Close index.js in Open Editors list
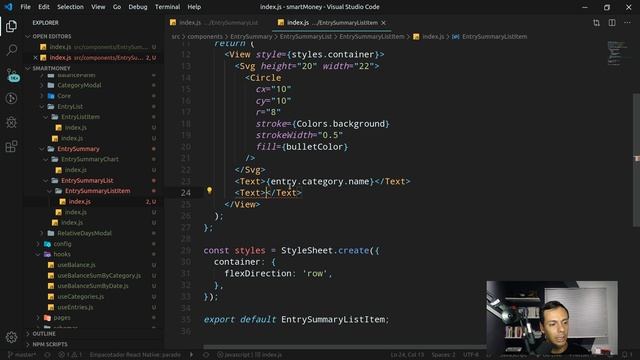 point(36,58)
